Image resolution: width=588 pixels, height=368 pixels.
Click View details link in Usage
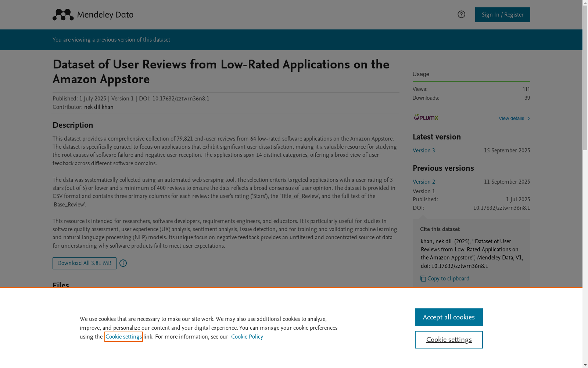[x=511, y=118]
